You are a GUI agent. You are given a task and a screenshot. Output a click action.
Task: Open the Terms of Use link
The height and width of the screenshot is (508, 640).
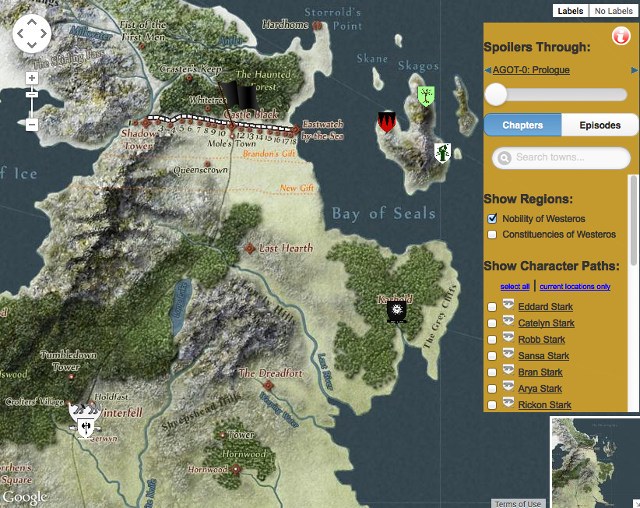(518, 504)
